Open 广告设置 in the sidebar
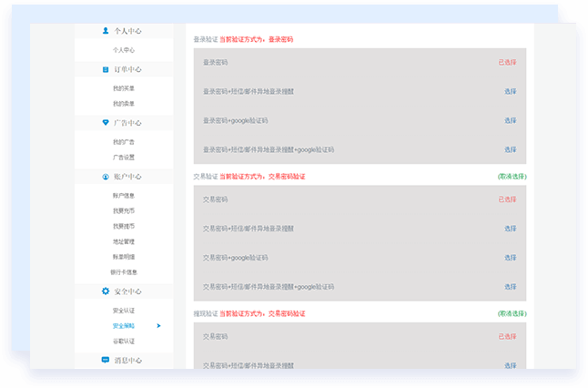 123,158
